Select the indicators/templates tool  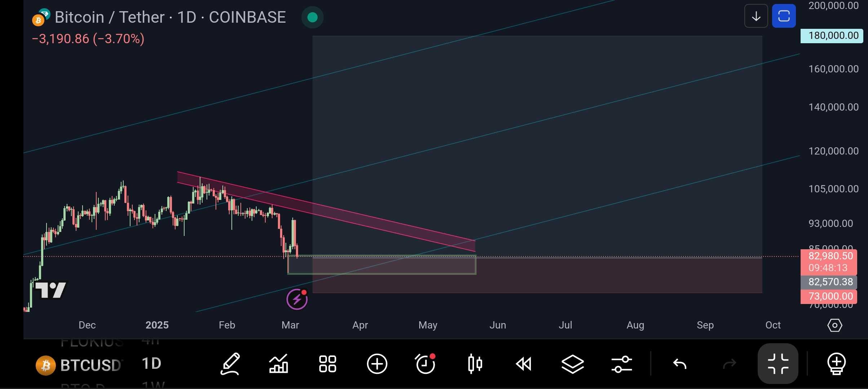coord(278,363)
